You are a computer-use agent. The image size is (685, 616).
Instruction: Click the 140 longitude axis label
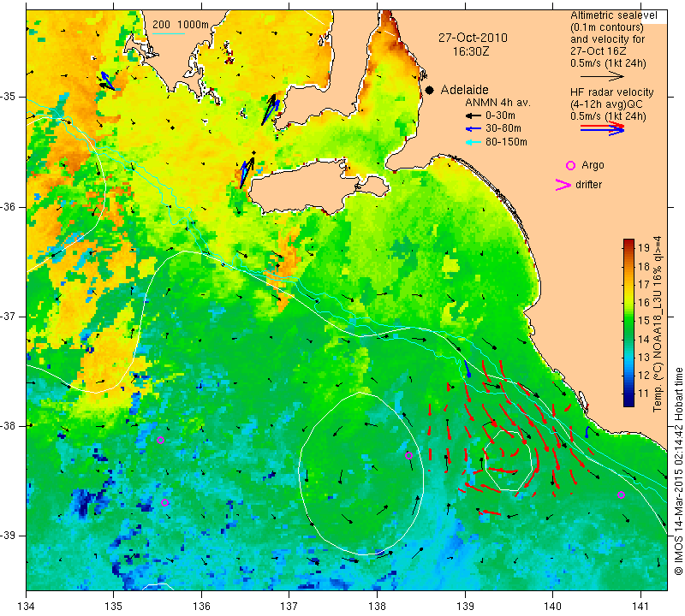click(552, 606)
